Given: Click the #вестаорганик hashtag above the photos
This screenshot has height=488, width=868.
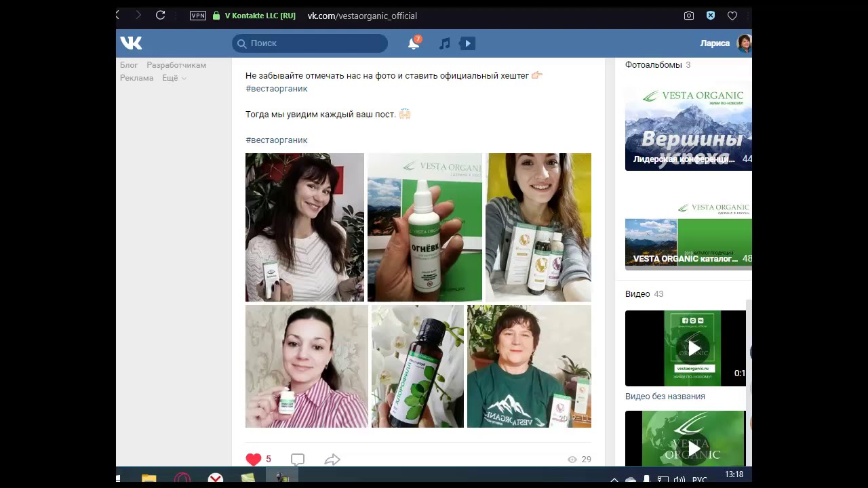Looking at the screenshot, I should 277,140.
